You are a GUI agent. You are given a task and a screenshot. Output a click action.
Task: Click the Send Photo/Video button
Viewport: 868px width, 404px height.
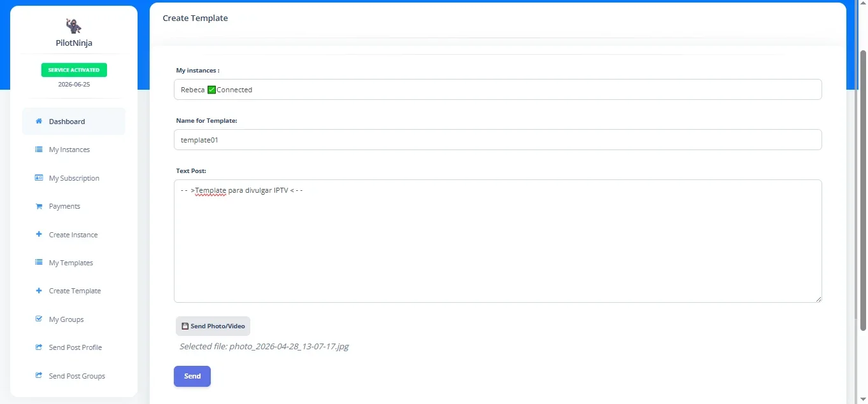tap(213, 326)
